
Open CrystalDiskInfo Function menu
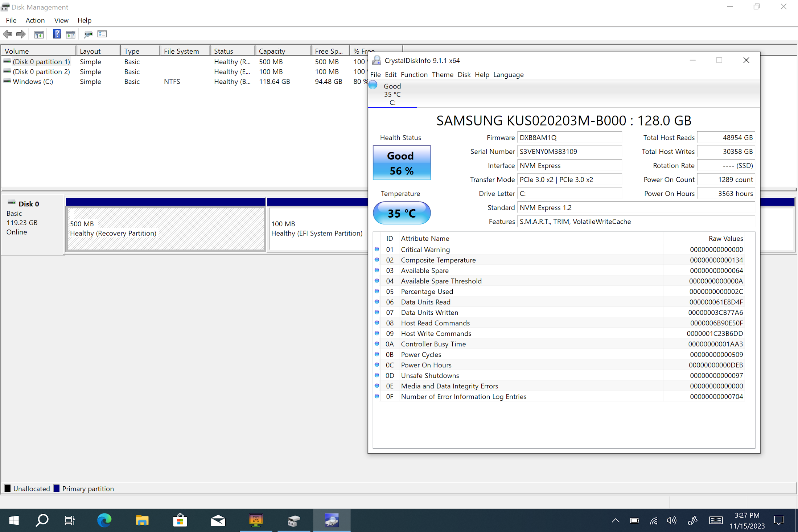pyautogui.click(x=414, y=74)
